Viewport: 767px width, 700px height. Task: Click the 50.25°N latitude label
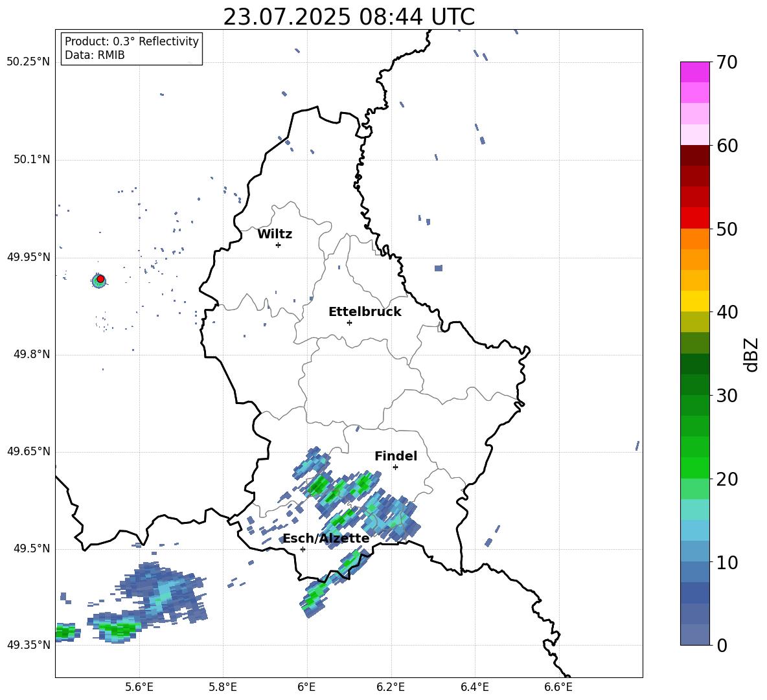[x=29, y=62]
